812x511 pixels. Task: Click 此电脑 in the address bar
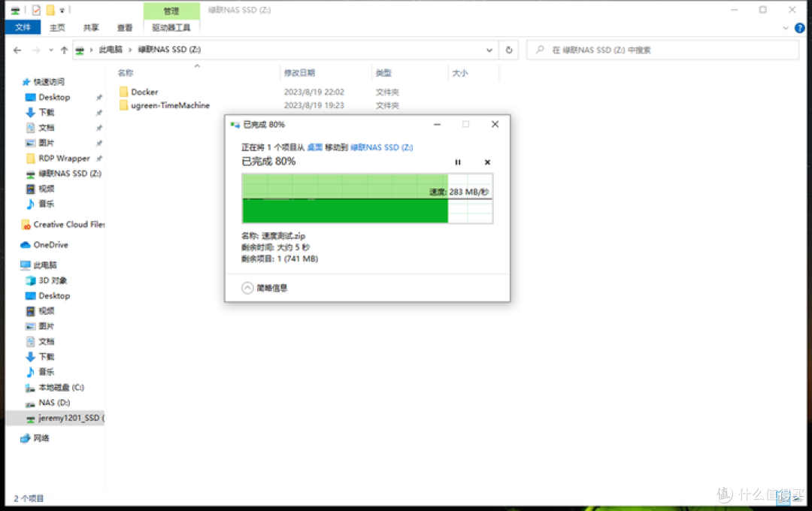pyautogui.click(x=111, y=50)
